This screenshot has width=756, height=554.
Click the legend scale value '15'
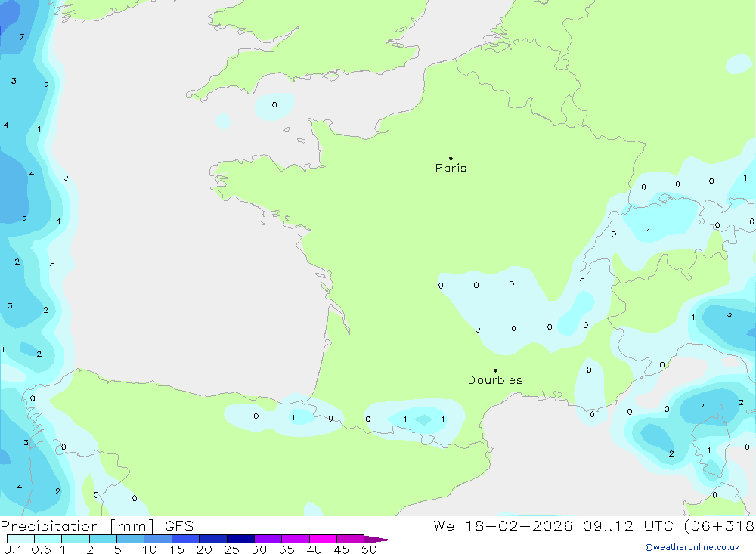[x=177, y=549]
